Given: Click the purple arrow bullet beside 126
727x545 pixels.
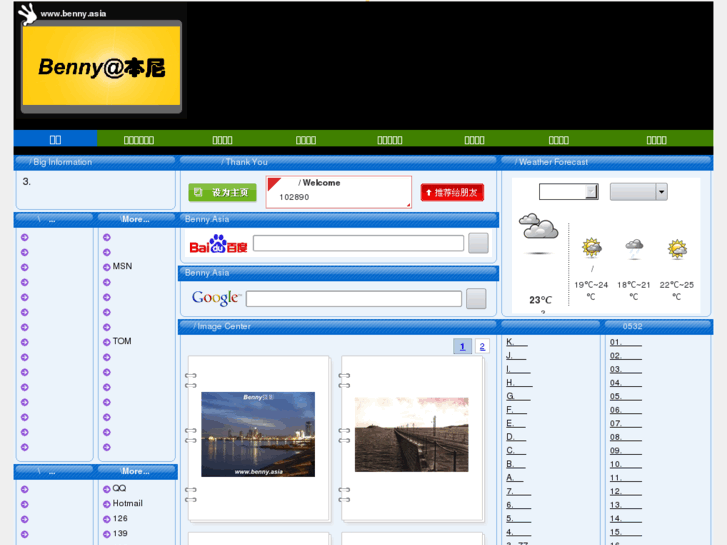Looking at the screenshot, I should [107, 519].
